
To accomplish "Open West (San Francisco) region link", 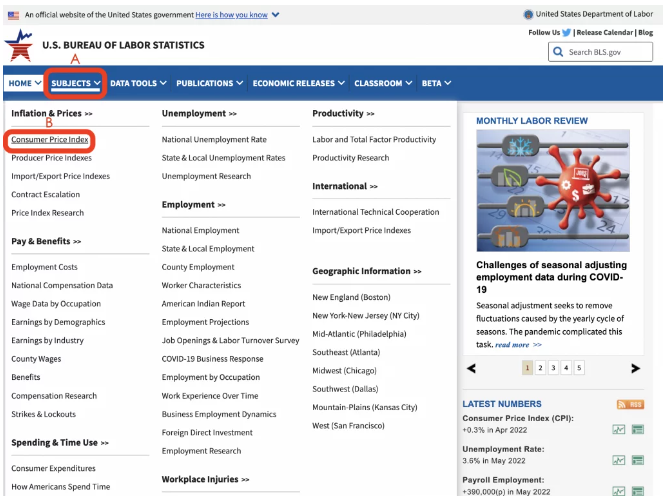I will coord(348,426).
